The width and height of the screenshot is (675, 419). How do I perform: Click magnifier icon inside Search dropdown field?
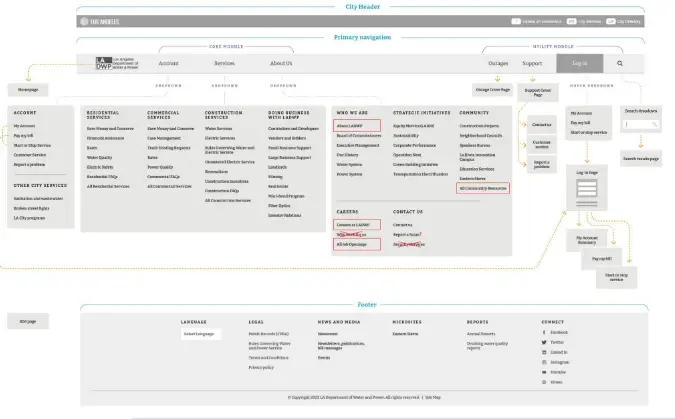[x=654, y=124]
